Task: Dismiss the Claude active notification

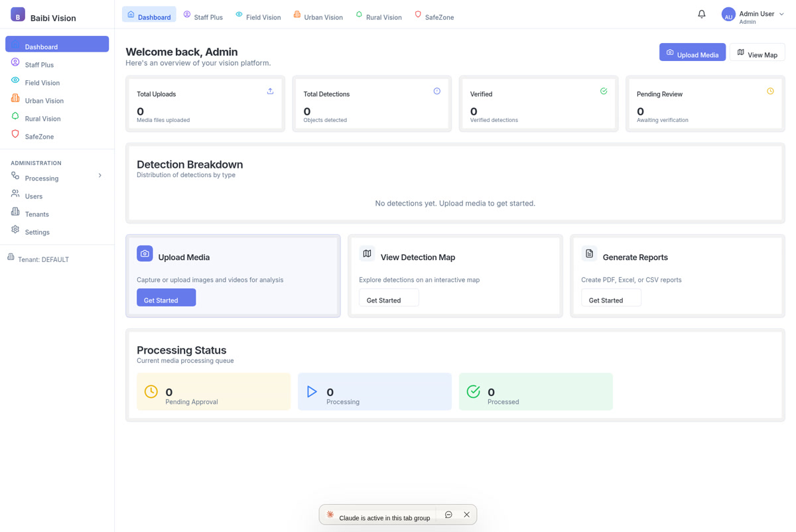Action: click(x=466, y=514)
